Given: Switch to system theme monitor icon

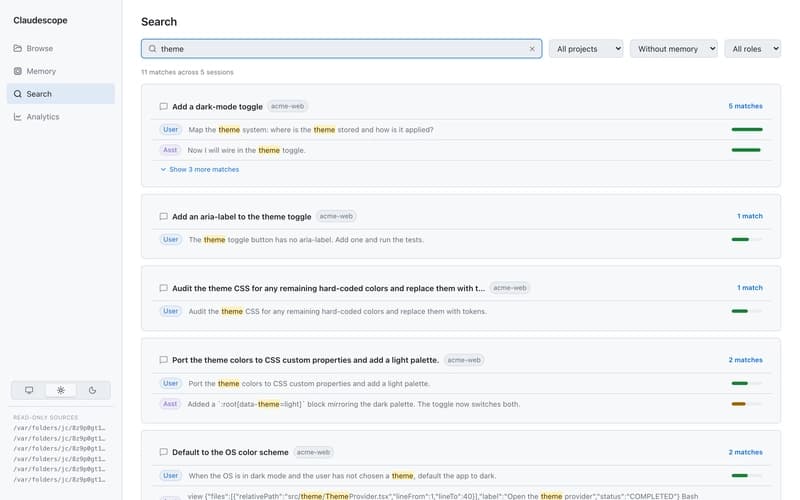Looking at the screenshot, I should point(29,390).
